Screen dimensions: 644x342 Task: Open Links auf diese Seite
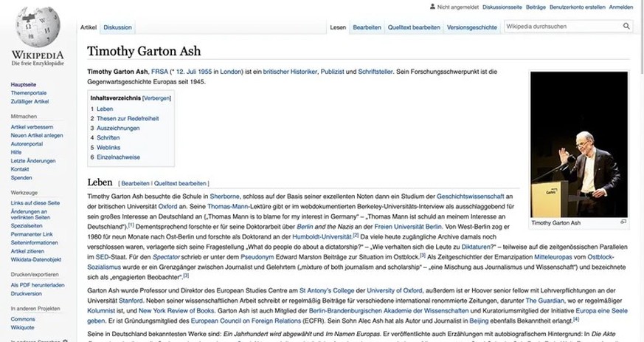35,202
